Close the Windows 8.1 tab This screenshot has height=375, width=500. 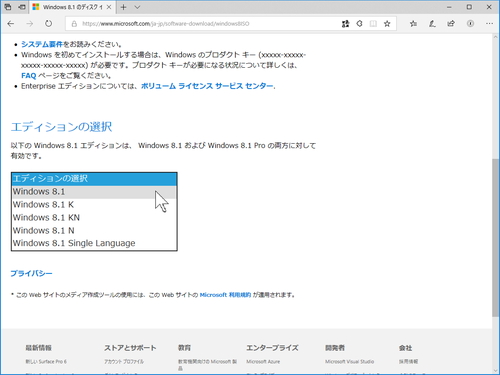(x=109, y=7)
